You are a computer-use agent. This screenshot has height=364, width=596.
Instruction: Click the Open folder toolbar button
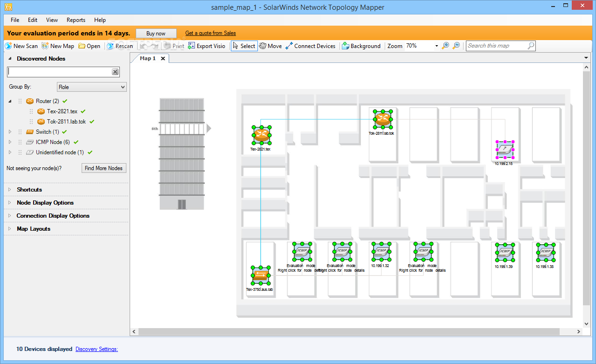tap(89, 46)
